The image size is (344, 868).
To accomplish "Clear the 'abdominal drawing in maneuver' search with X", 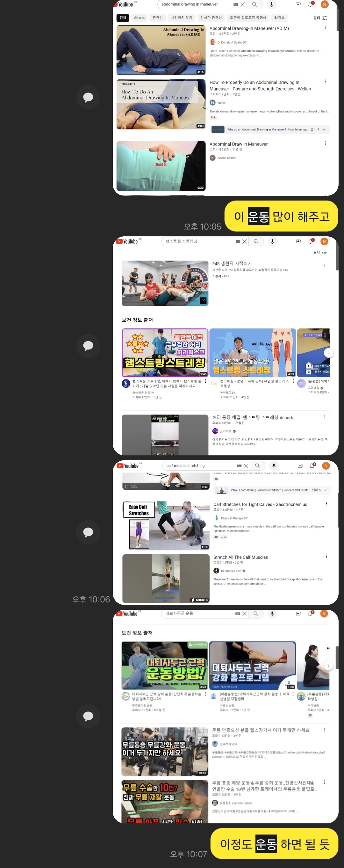I will tap(243, 4).
